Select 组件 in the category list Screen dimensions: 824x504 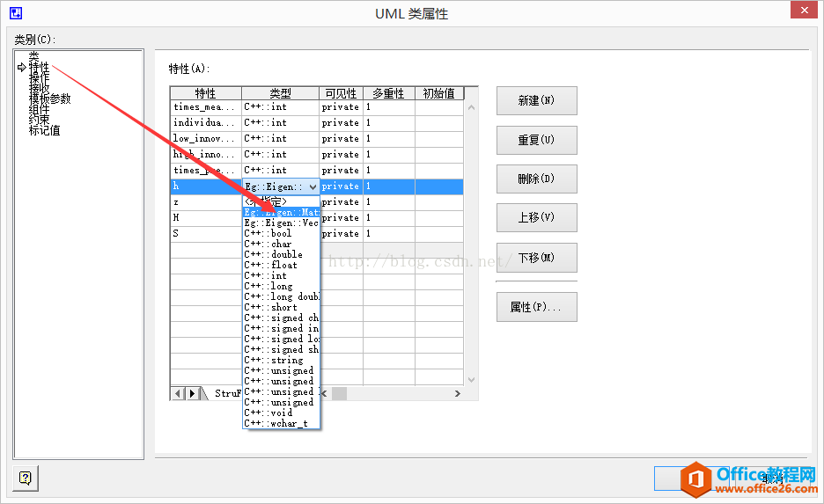pyautogui.click(x=39, y=109)
